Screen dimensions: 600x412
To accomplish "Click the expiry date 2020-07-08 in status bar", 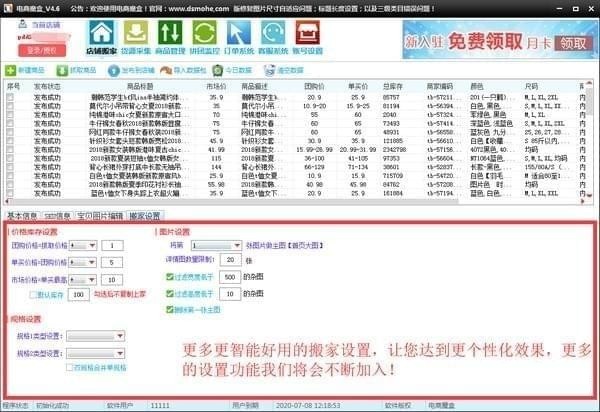I will tap(308, 405).
